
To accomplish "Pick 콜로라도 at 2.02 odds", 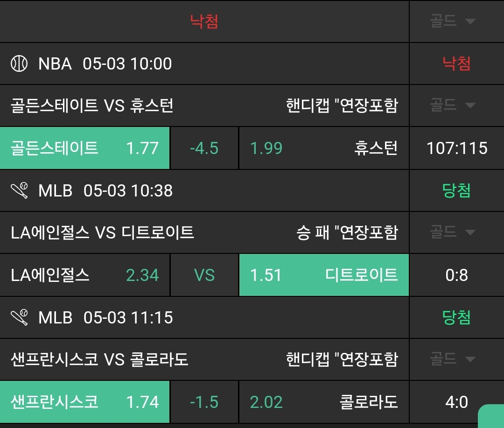I will click(x=323, y=402).
